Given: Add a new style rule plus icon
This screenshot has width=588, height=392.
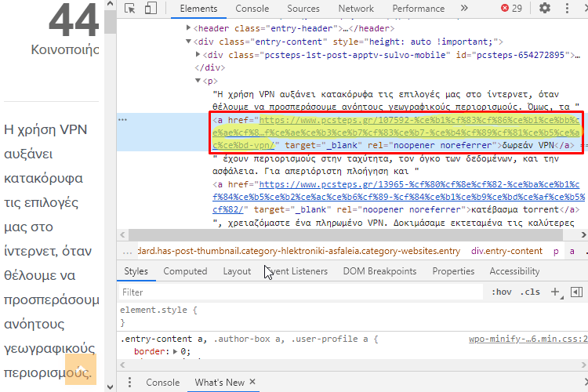Looking at the screenshot, I should [556, 292].
